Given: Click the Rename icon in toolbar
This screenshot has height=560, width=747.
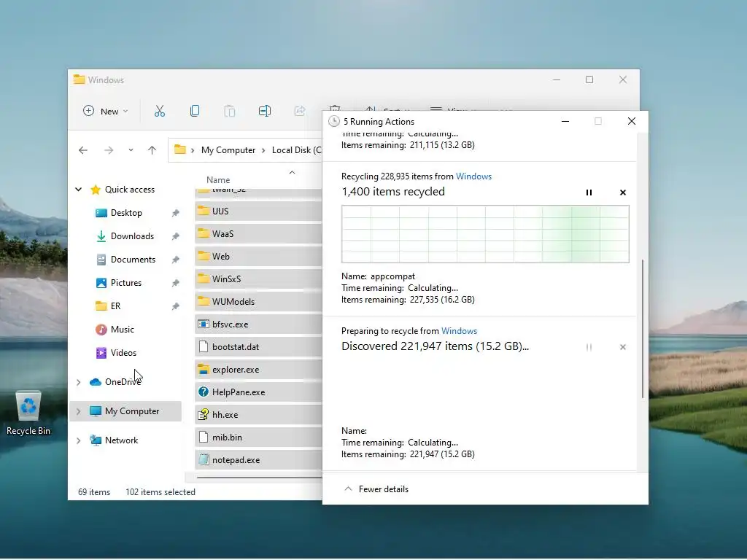Looking at the screenshot, I should pos(265,111).
